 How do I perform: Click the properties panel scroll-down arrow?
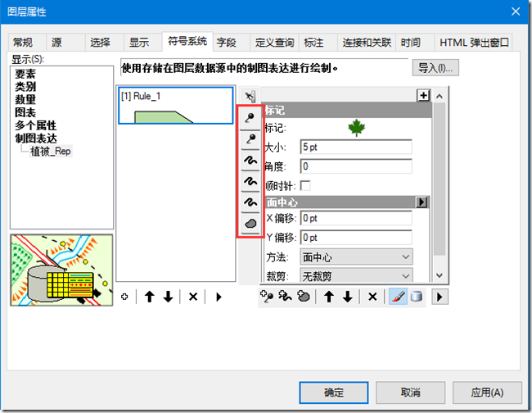click(440, 275)
